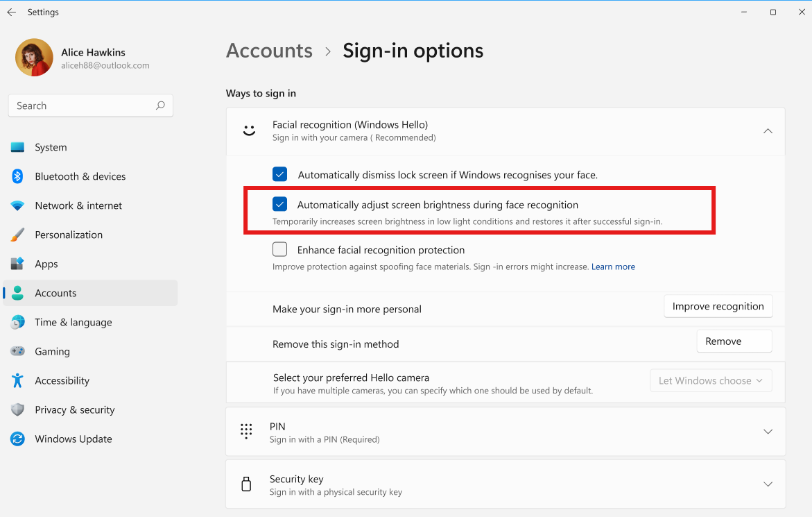
Task: Open Personalization settings label
Action: 69,235
